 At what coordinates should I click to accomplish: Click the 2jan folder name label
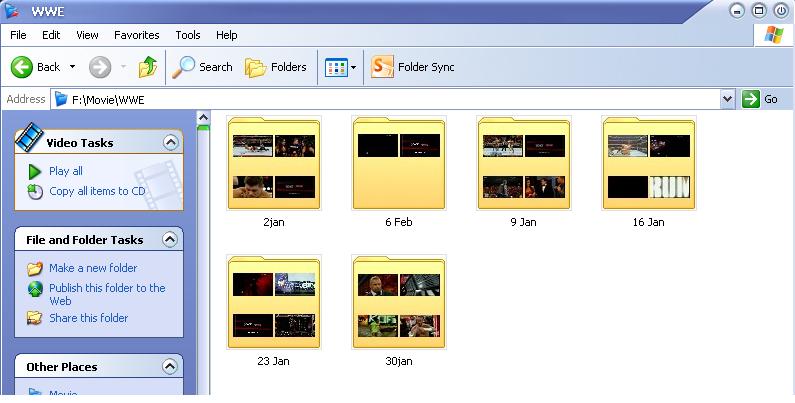(274, 222)
